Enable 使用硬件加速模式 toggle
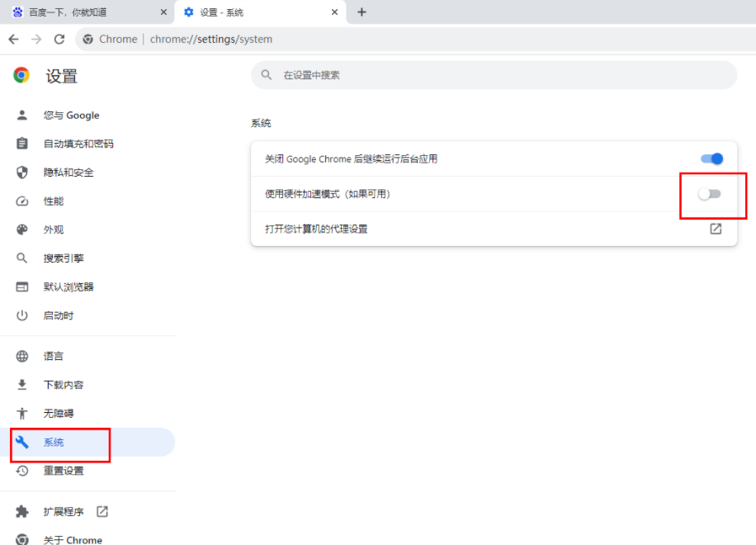This screenshot has height=545, width=756. coord(710,194)
